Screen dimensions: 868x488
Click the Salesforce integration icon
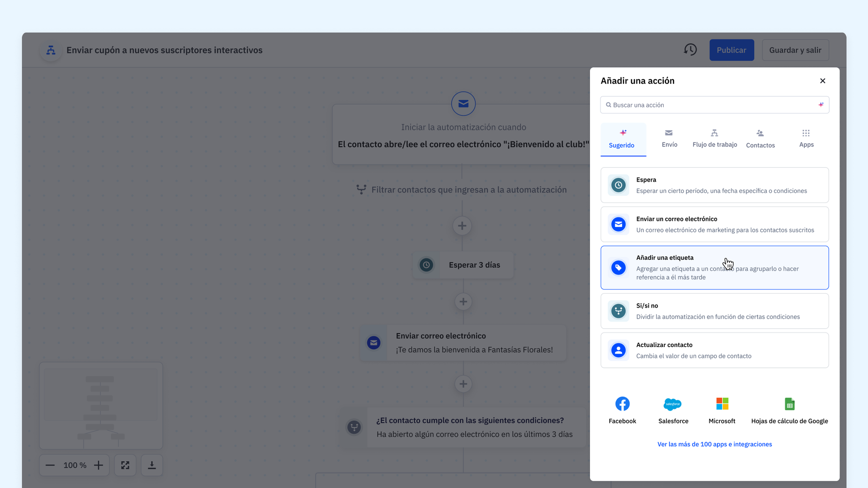pyautogui.click(x=673, y=404)
